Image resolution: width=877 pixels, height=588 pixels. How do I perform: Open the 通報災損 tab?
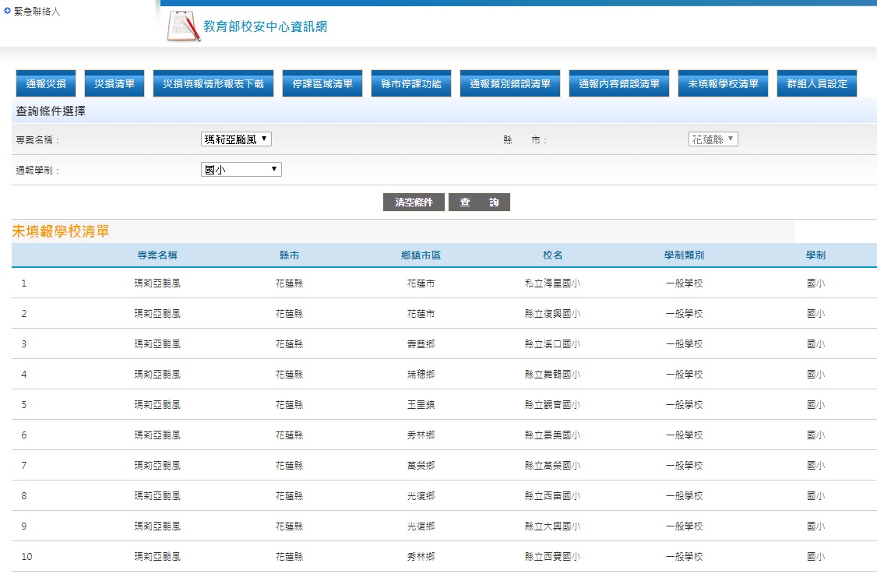[x=46, y=84]
